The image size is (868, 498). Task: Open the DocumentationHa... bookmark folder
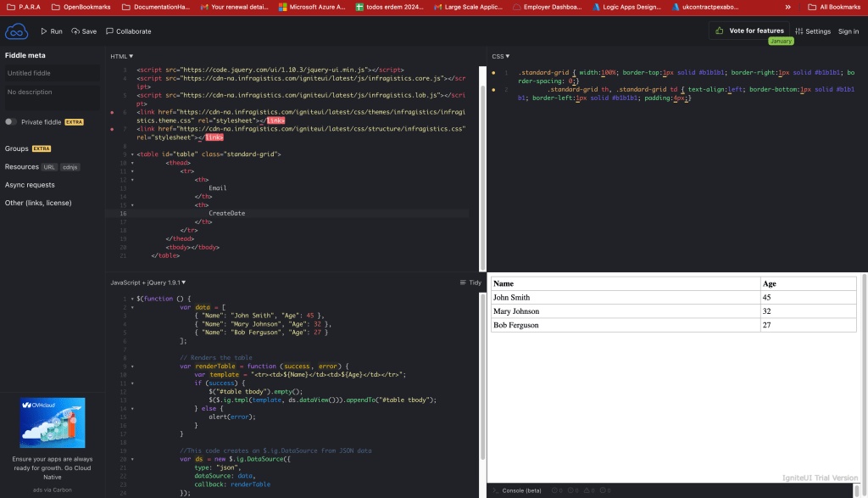tap(156, 7)
